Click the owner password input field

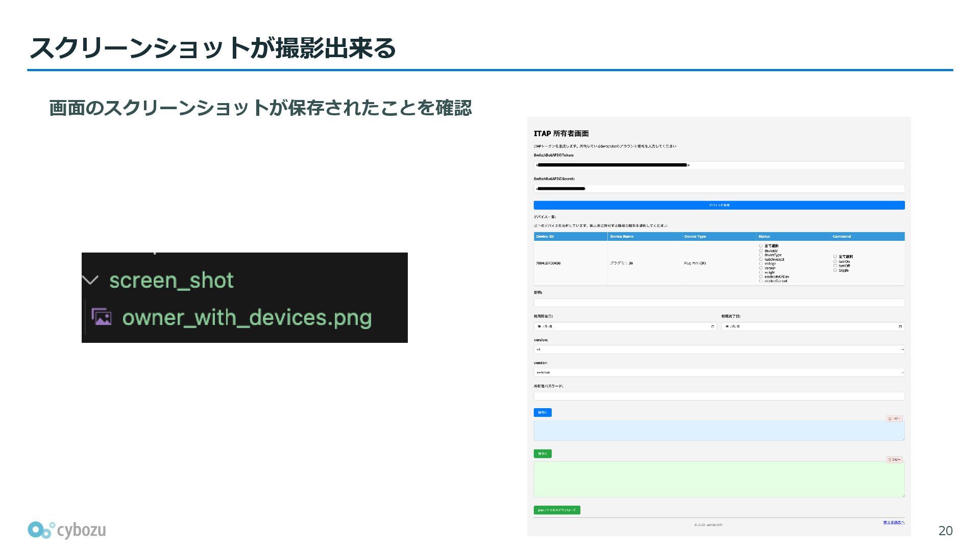[x=719, y=396]
